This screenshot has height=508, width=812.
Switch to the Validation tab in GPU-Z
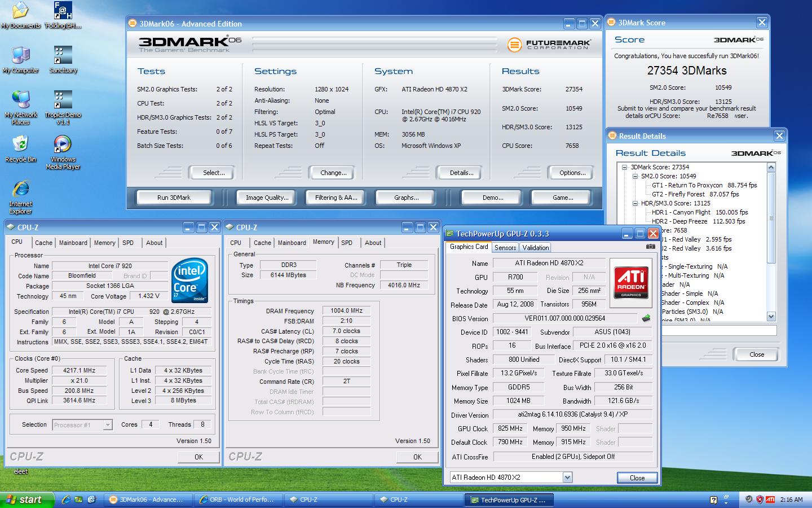(x=535, y=248)
